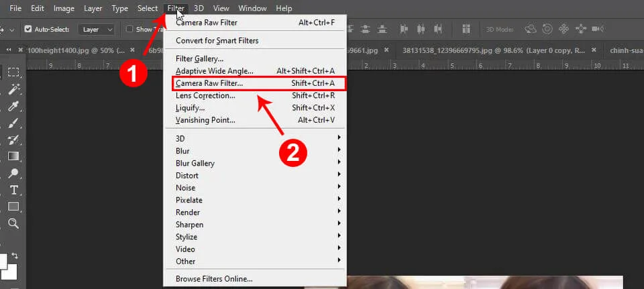
Task: Select the Rectangular Marquee tool
Action: pyautogui.click(x=13, y=72)
